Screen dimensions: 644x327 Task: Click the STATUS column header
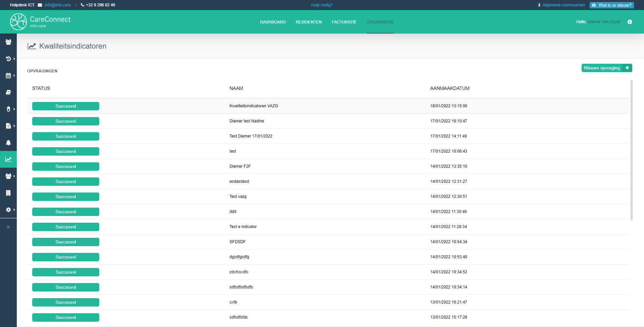tap(41, 88)
